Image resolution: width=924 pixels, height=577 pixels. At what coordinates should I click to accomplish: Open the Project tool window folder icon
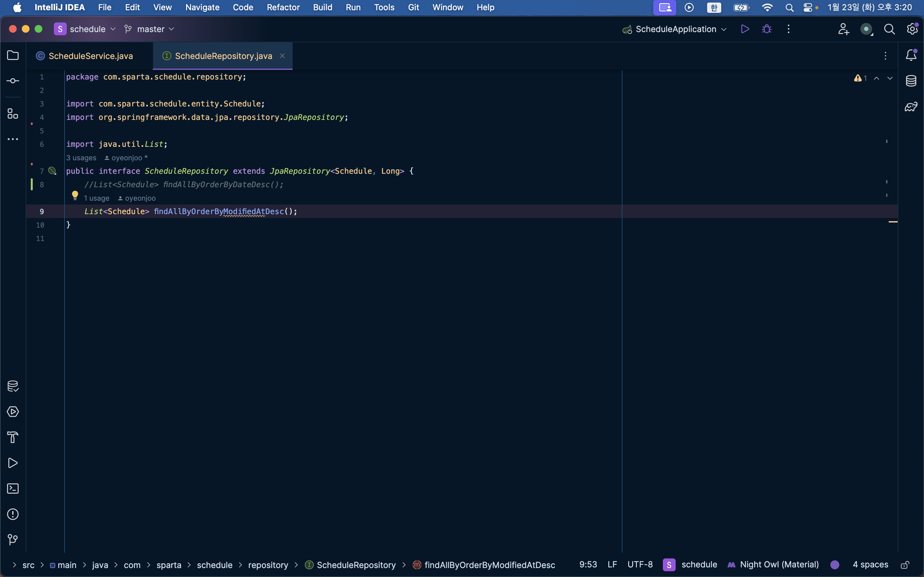13,55
